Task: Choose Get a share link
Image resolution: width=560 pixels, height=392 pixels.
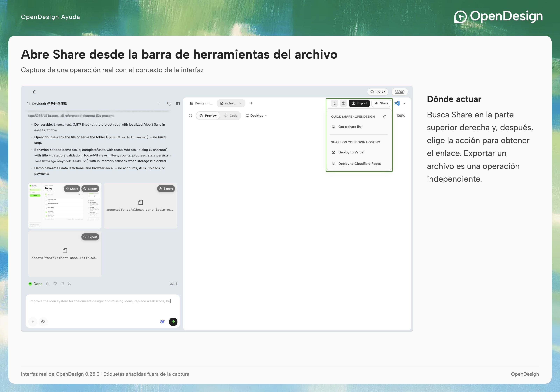Action: point(359,127)
